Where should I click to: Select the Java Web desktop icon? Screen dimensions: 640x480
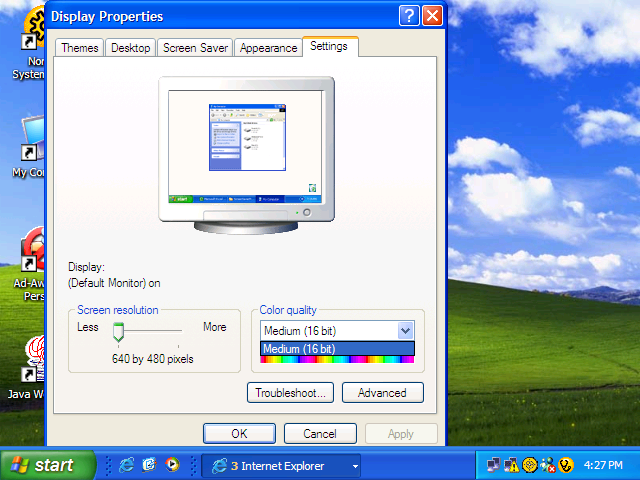point(26,367)
